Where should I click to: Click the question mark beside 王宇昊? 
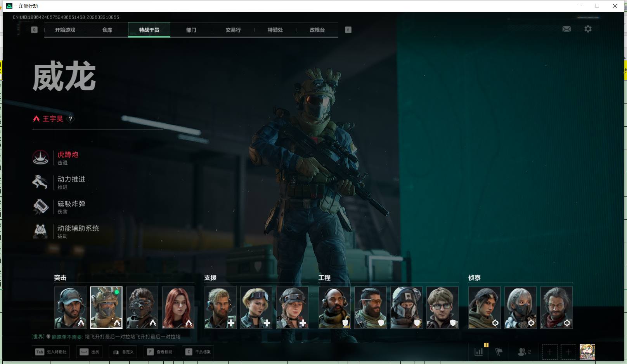tap(70, 119)
